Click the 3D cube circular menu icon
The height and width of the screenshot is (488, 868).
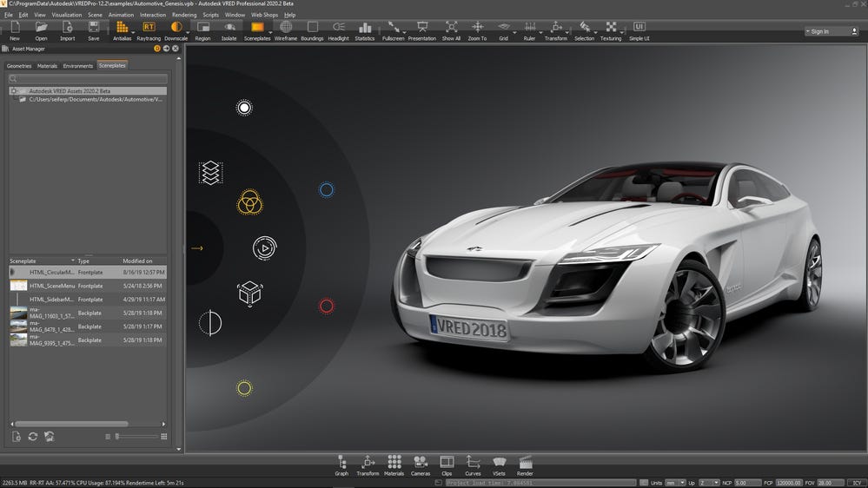[x=249, y=293]
